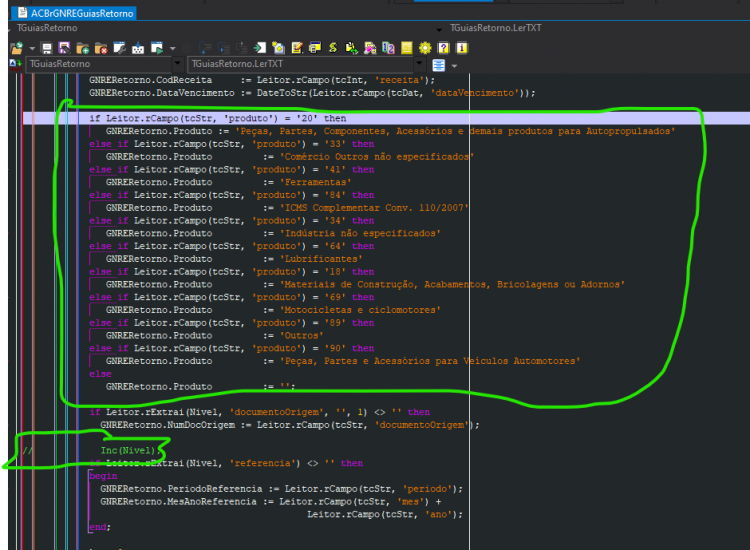The image size is (750, 550).
Task: Open help with the question mark icon
Action: click(x=443, y=48)
